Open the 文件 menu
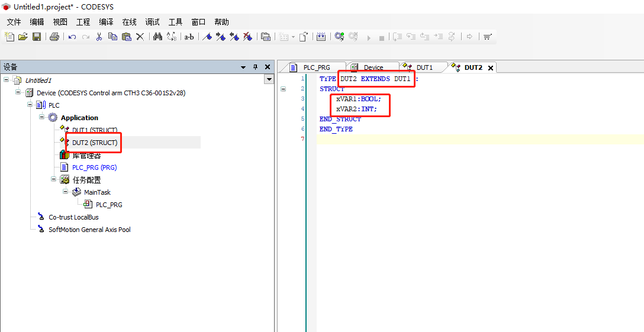 [x=14, y=22]
